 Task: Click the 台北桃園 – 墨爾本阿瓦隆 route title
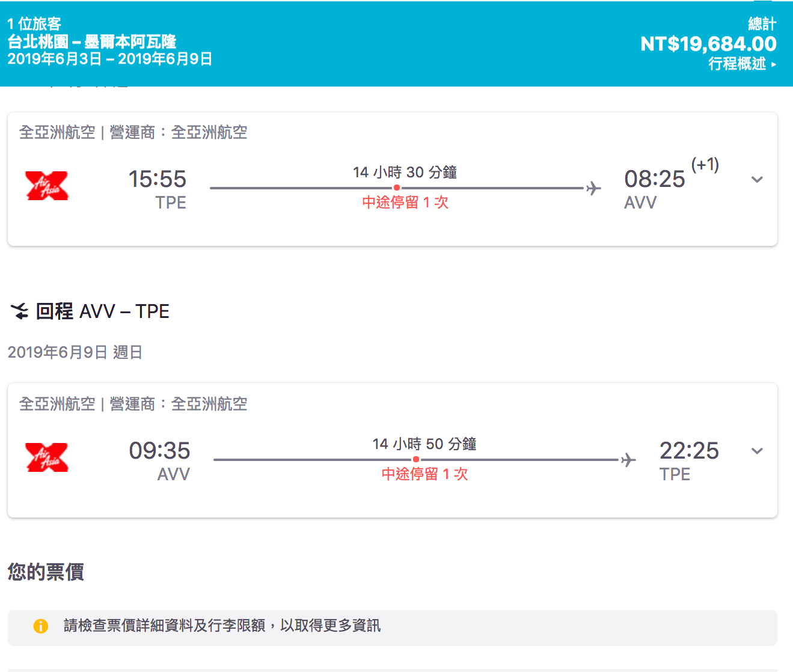pos(92,41)
